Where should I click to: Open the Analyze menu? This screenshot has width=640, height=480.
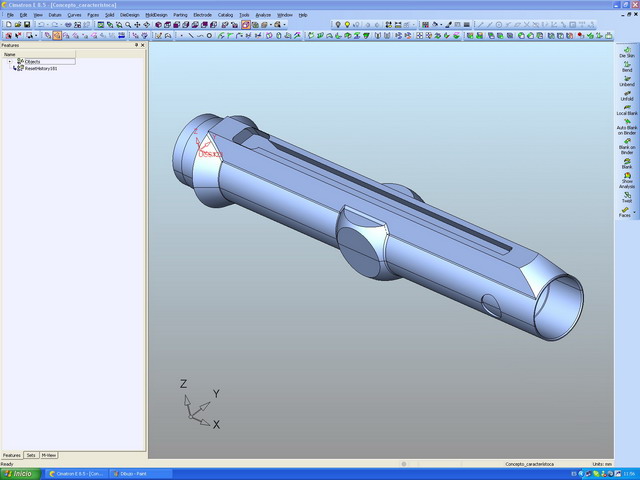pos(263,15)
